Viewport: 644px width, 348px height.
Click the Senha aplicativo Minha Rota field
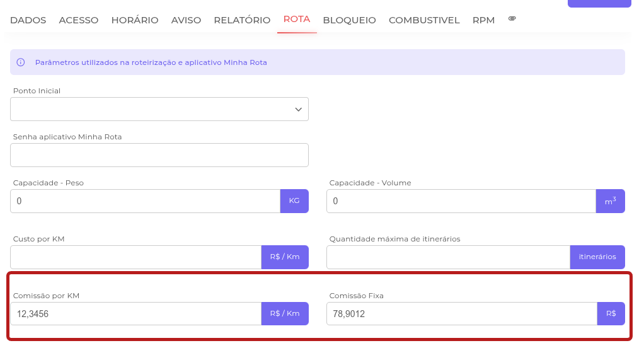159,155
